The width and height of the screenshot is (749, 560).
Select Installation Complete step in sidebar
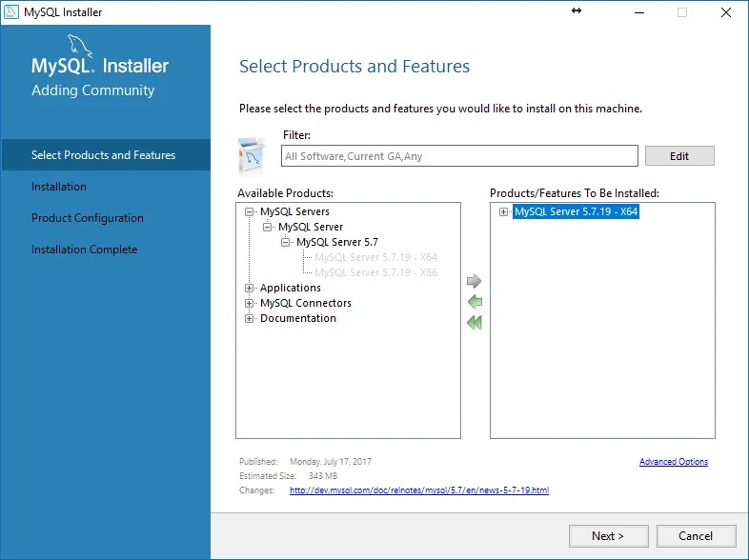tap(84, 250)
